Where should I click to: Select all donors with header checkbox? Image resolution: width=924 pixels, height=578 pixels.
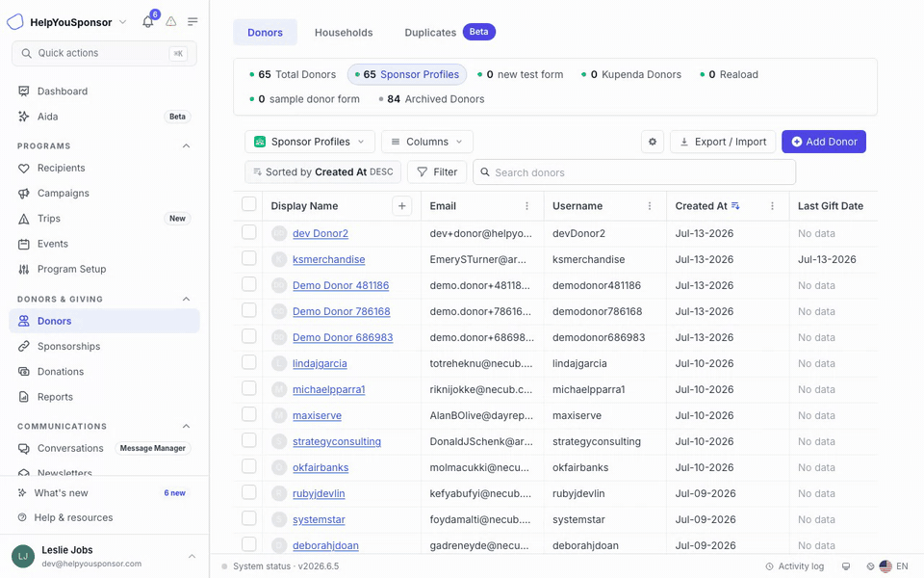(248, 204)
